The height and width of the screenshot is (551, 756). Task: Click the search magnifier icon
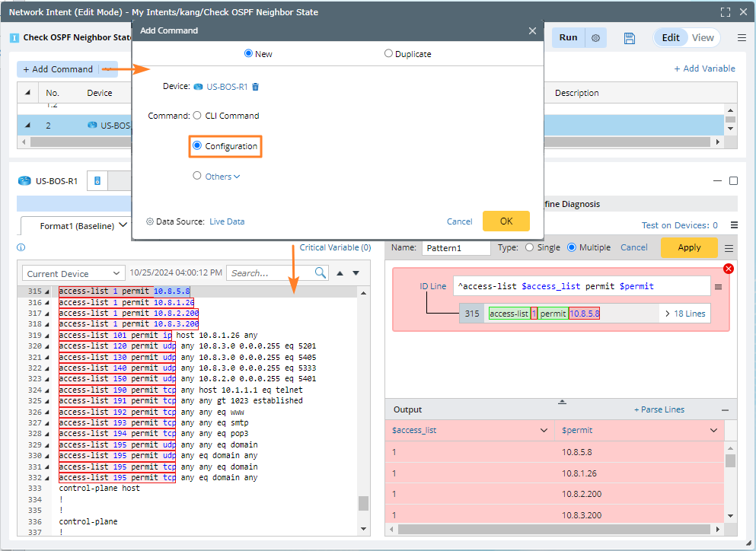pos(321,272)
